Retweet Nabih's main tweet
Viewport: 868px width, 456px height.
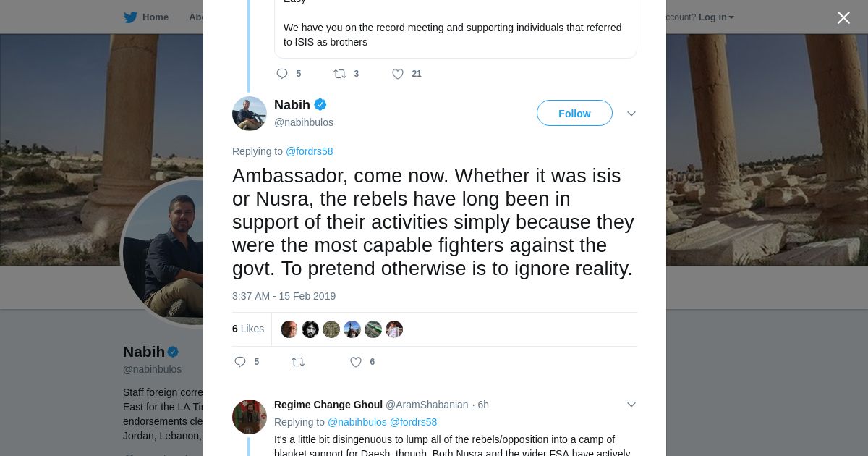click(x=298, y=362)
